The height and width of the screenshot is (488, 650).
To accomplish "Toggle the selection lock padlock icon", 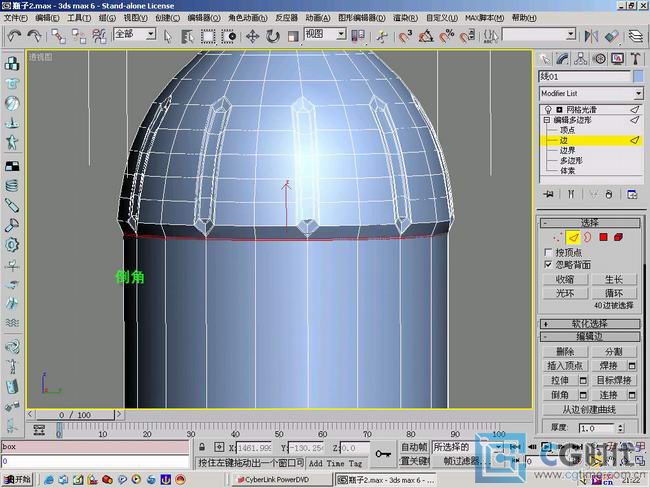I will pos(202,448).
